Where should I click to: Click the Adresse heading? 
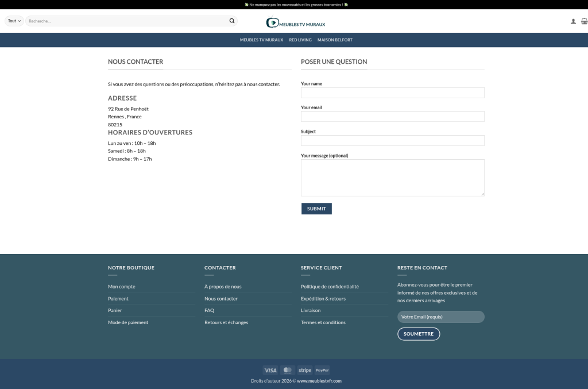point(122,98)
